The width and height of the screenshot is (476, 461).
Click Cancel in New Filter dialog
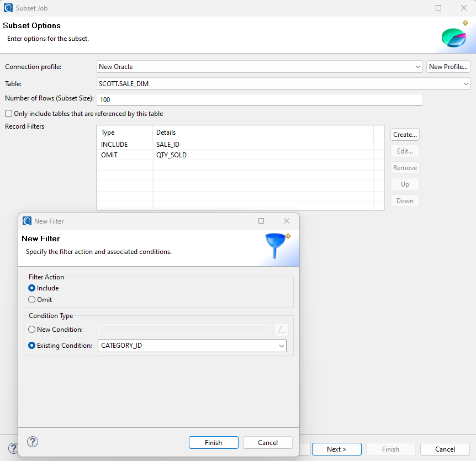coord(268,442)
